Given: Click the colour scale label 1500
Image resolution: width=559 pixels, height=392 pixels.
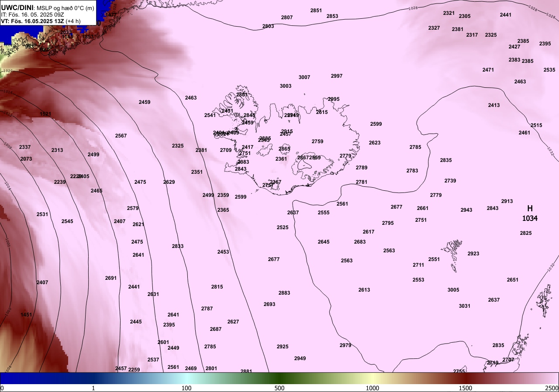Looking at the screenshot, I should click(x=466, y=388).
